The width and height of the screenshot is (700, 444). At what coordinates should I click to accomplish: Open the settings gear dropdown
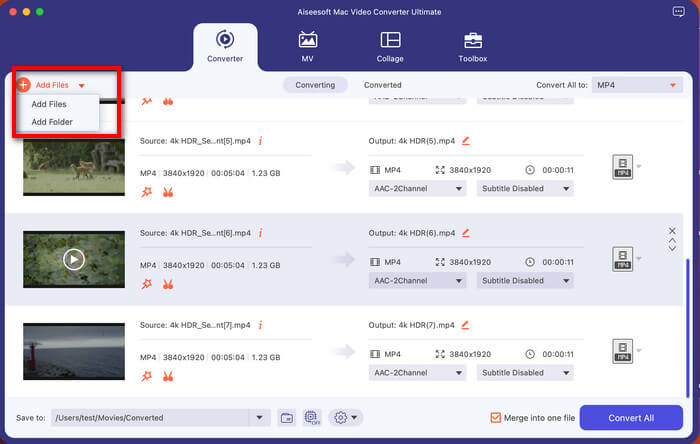(x=346, y=418)
